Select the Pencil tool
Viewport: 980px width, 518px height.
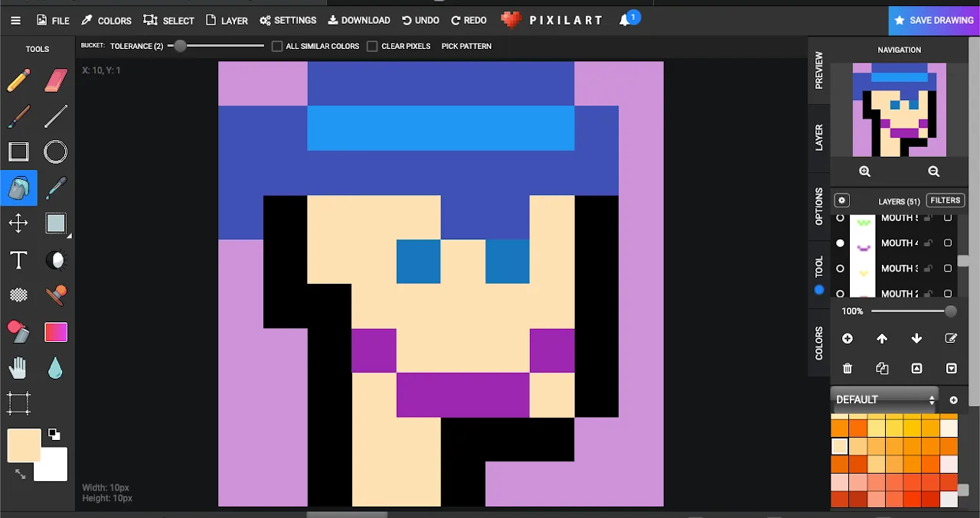pyautogui.click(x=18, y=80)
